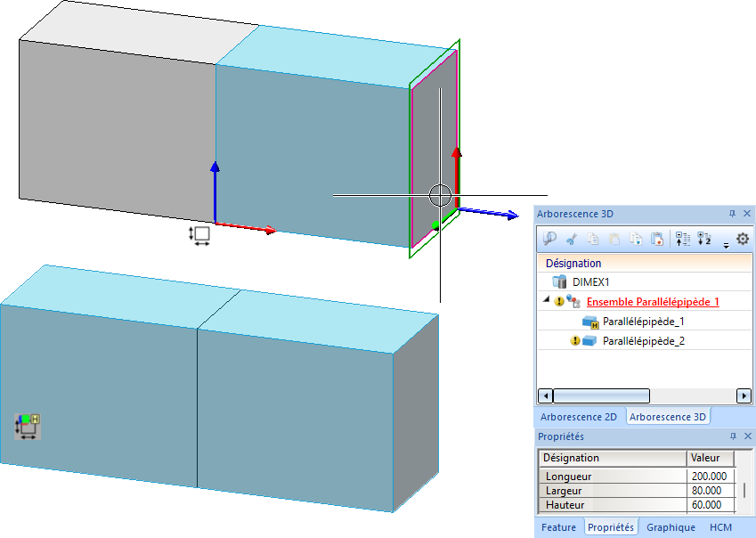Pin the Arborescence 3D panel
This screenshot has width=756, height=538.
coord(732,214)
